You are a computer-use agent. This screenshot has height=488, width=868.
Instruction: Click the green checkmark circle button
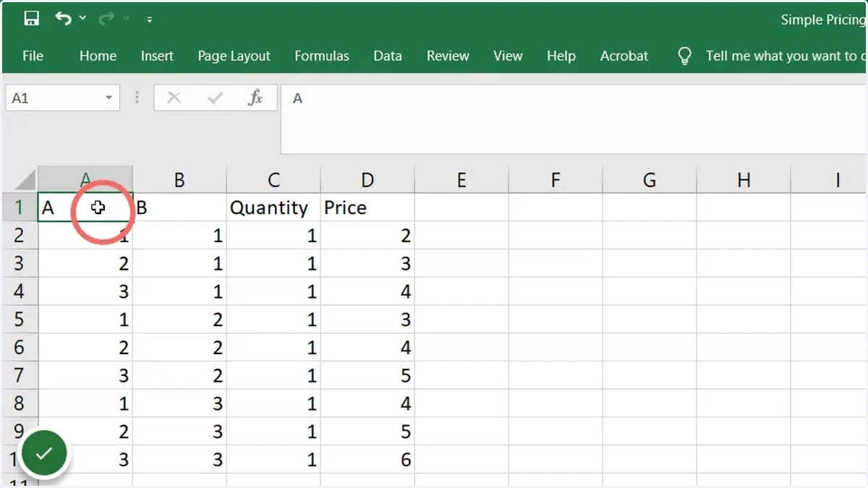click(x=44, y=453)
